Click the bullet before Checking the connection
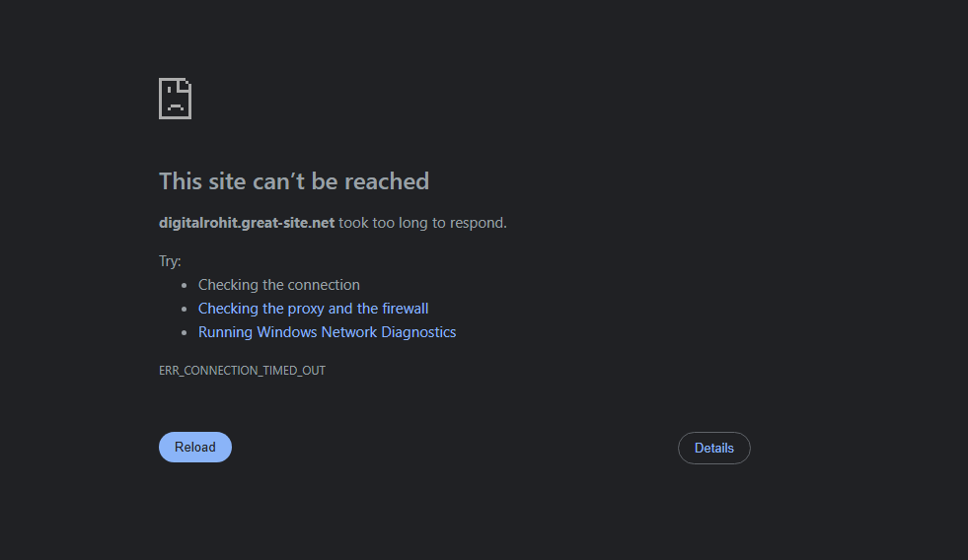Viewport: 968px width, 560px height. [185, 285]
